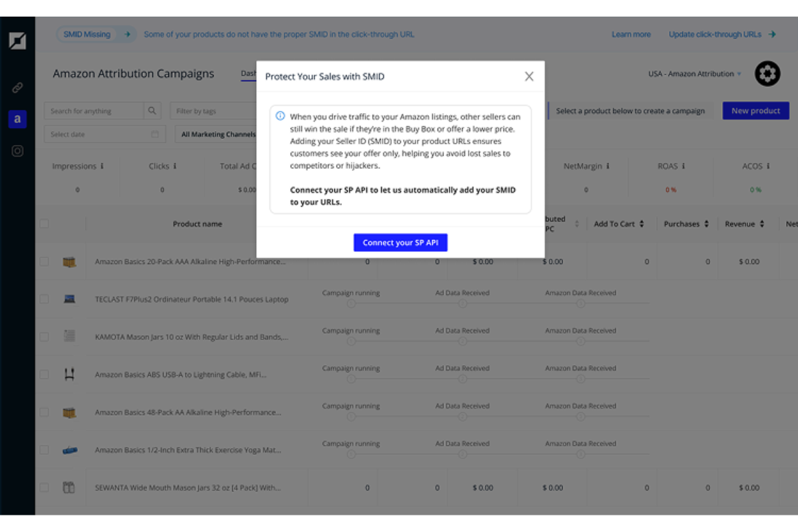Select the Amazon icon in sidebar
The image size is (798, 532).
17,120
